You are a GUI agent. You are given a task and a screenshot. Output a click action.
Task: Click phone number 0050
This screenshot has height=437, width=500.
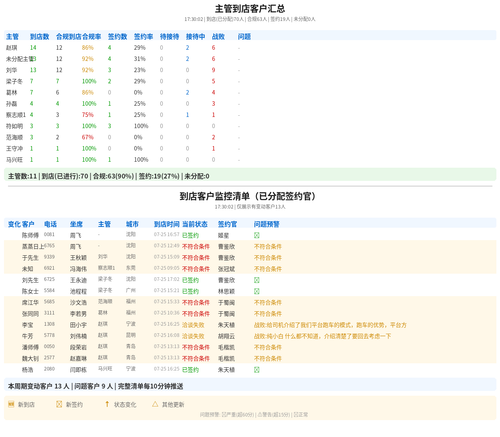pyautogui.click(x=49, y=347)
